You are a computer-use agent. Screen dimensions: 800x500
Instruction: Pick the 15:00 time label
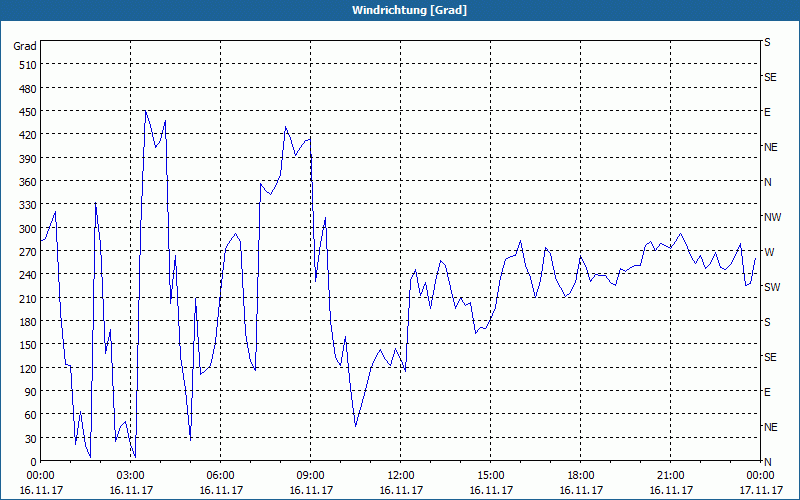pos(491,476)
